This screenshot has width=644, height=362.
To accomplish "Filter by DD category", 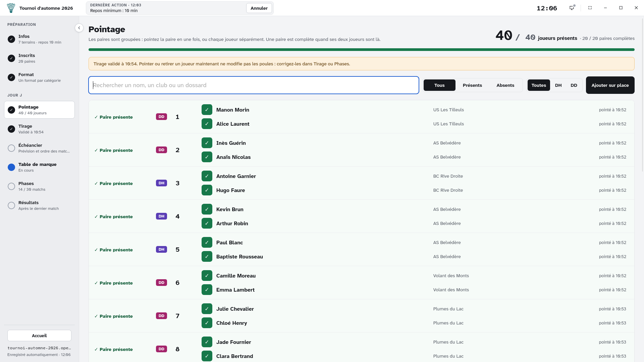I will (x=574, y=85).
